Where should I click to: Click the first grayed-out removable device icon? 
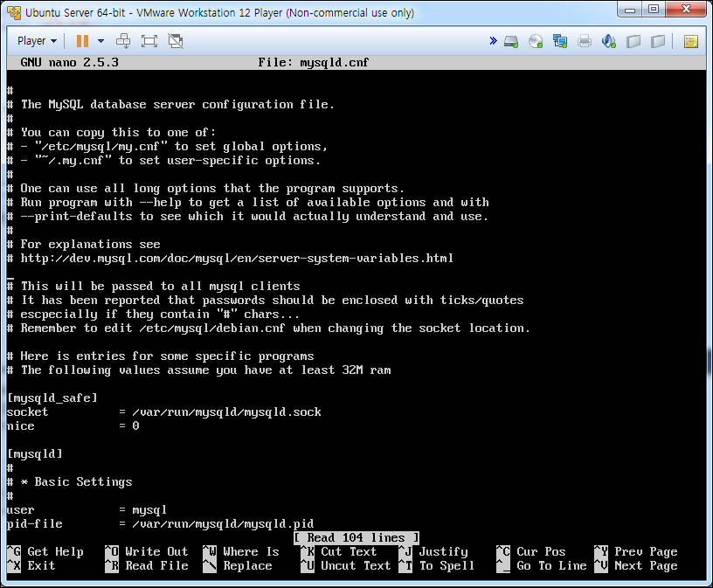click(633, 41)
